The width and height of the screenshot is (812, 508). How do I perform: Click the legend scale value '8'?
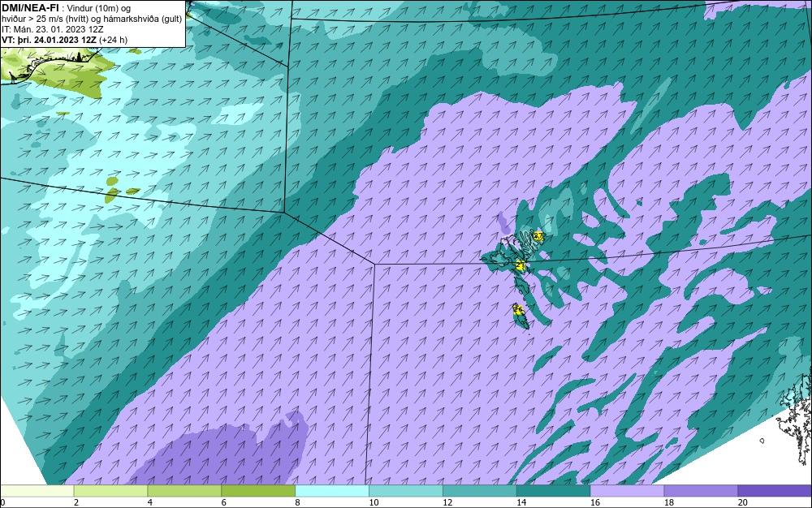point(297,502)
